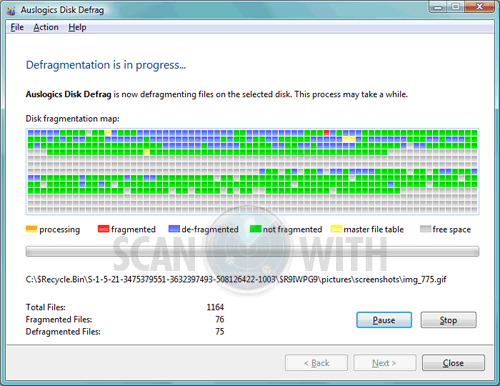Click the blue de-fragmented legend swatch

pyautogui.click(x=174, y=229)
